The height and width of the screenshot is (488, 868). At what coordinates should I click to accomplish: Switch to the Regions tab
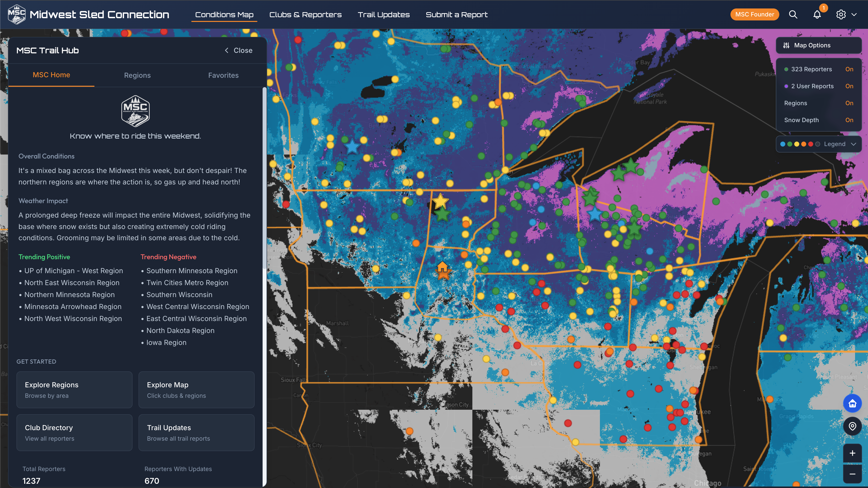tap(137, 75)
